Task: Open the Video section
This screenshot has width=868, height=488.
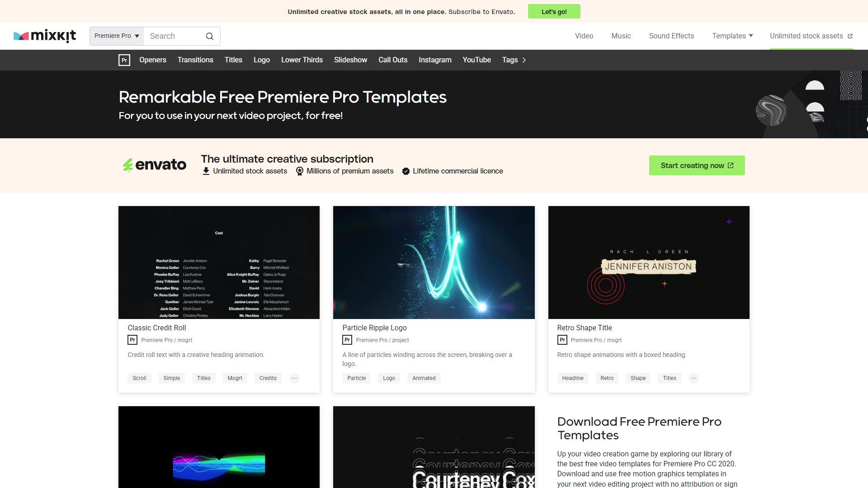Action: (584, 36)
